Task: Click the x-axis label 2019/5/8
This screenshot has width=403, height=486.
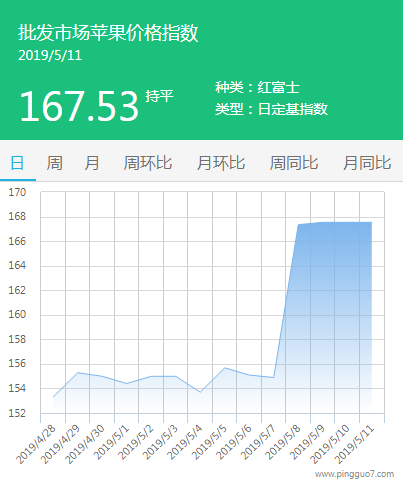Action: pyautogui.click(x=283, y=443)
